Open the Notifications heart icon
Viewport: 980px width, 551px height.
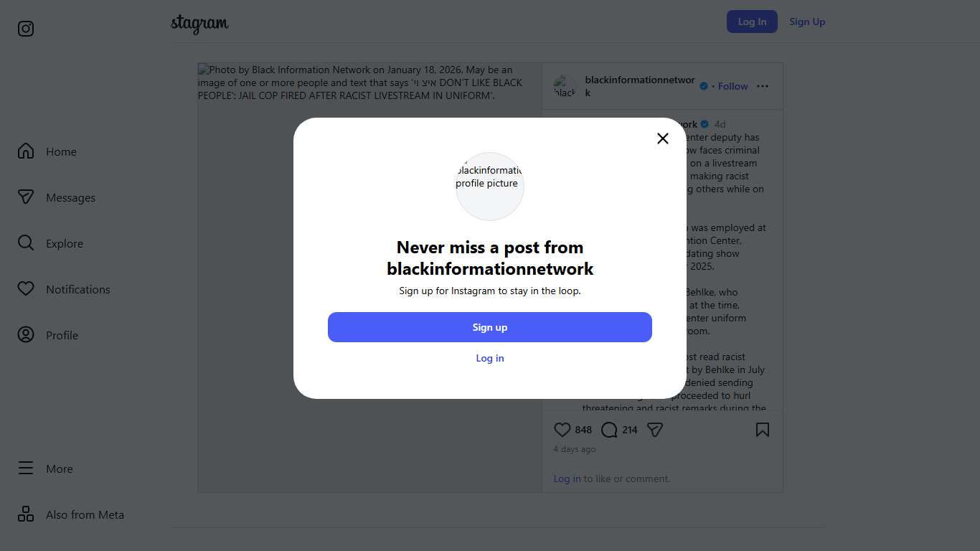pos(26,289)
